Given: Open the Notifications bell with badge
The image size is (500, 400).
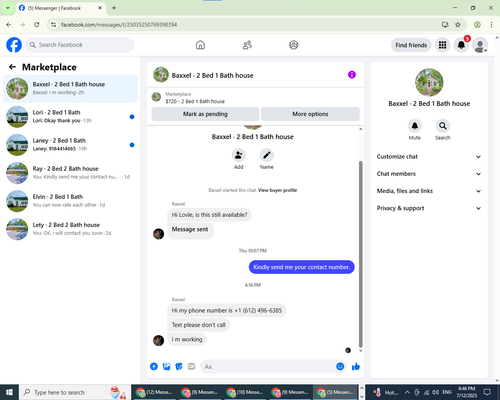Looking at the screenshot, I should point(461,45).
